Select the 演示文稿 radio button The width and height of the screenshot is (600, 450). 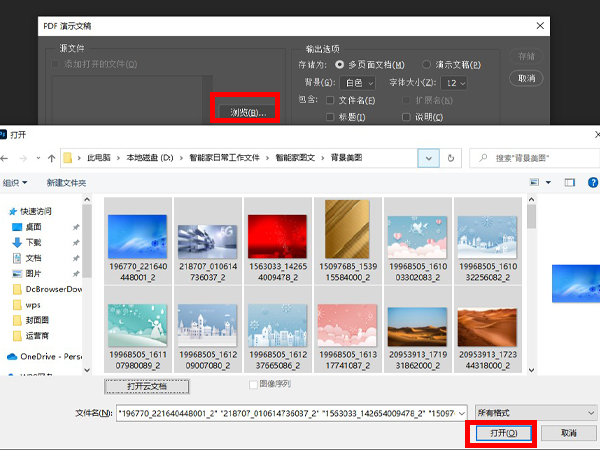pyautogui.click(x=427, y=65)
